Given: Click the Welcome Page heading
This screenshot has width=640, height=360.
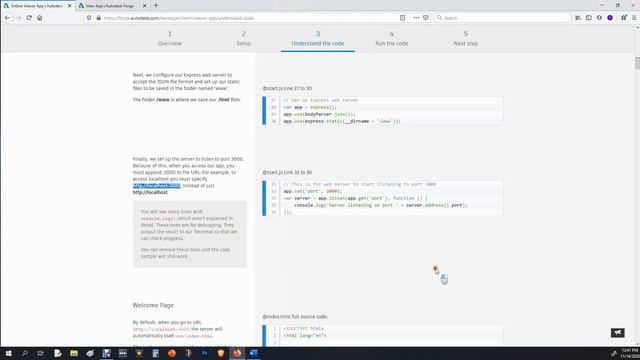Looking at the screenshot, I should pyautogui.click(x=153, y=305).
